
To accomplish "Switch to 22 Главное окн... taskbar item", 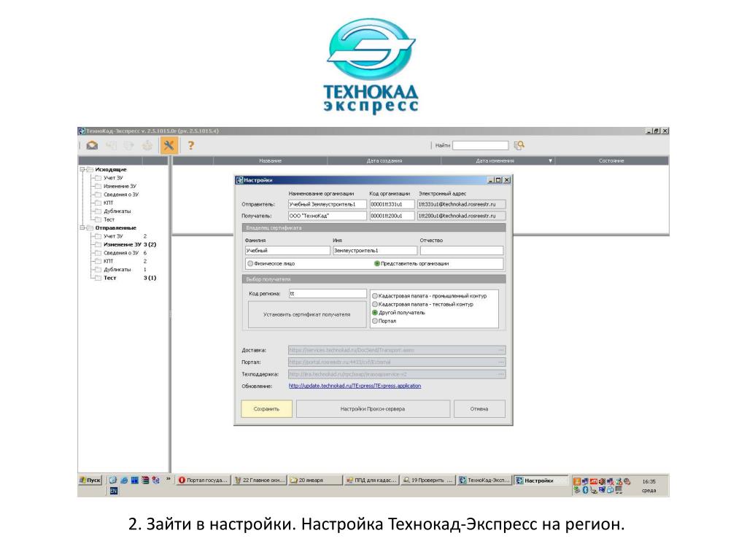I will (x=259, y=480).
